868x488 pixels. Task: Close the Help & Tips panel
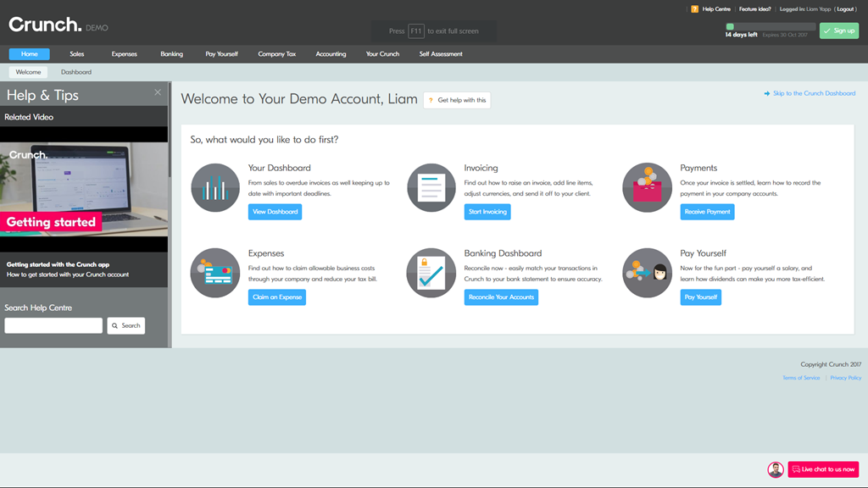pyautogui.click(x=158, y=92)
